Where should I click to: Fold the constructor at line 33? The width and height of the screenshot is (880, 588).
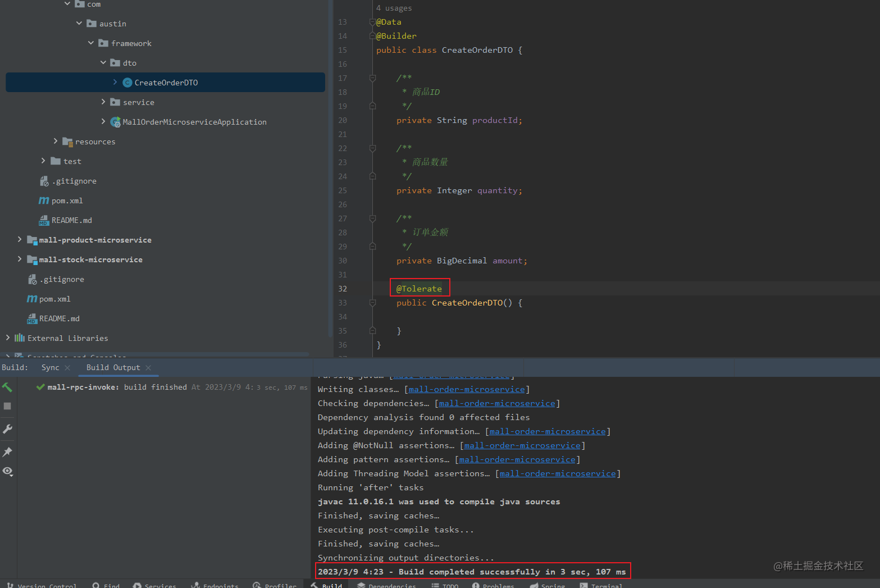point(372,303)
